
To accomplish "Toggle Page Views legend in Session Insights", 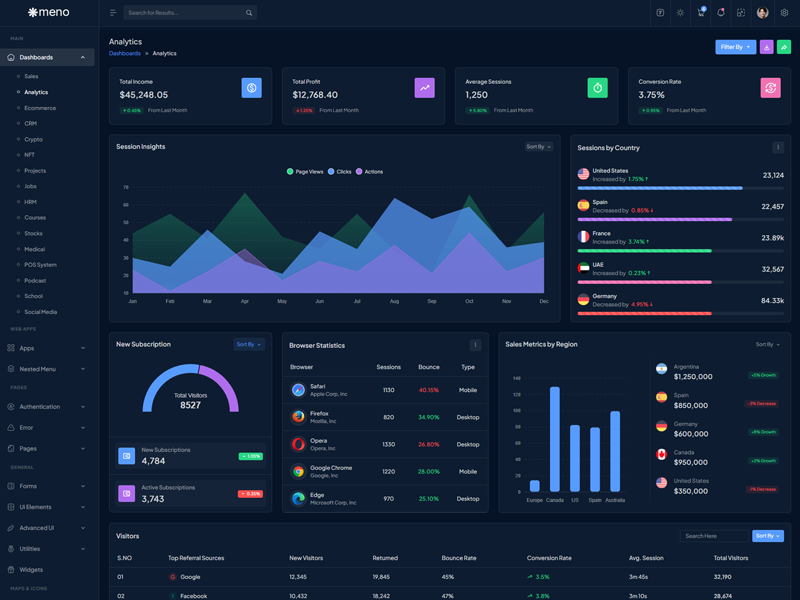I will pyautogui.click(x=305, y=172).
